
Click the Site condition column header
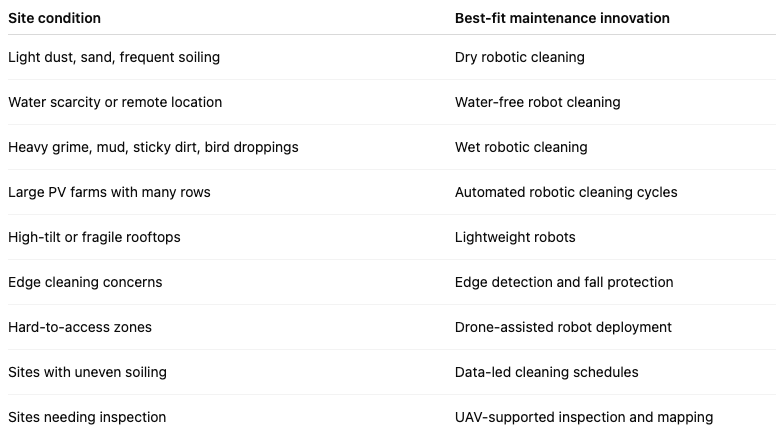click(x=54, y=18)
